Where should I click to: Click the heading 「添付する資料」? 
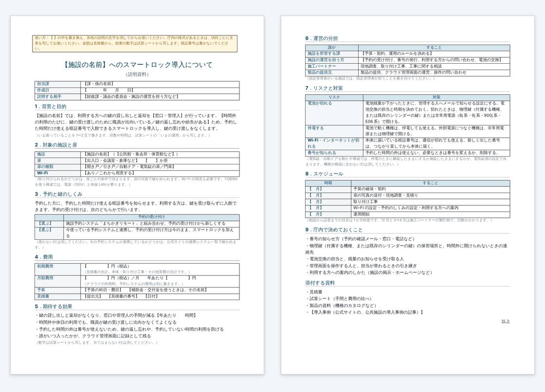320,283
